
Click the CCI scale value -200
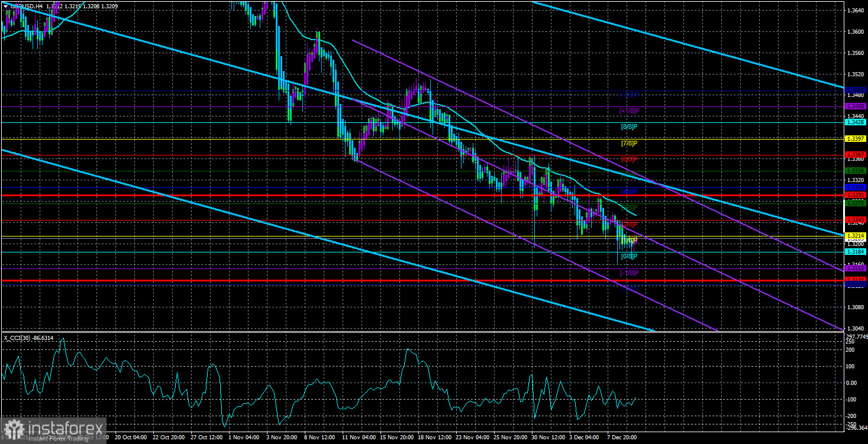pos(852,416)
